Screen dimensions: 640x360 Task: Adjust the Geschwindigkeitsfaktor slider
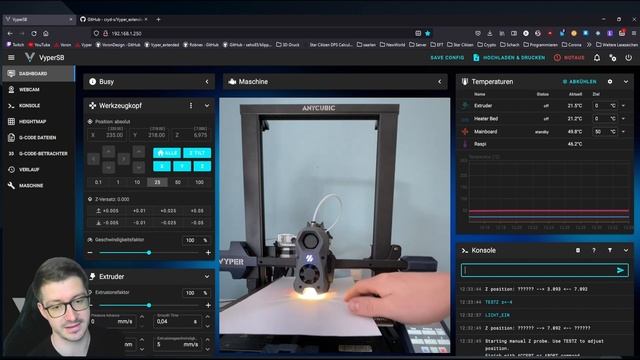tap(149, 253)
